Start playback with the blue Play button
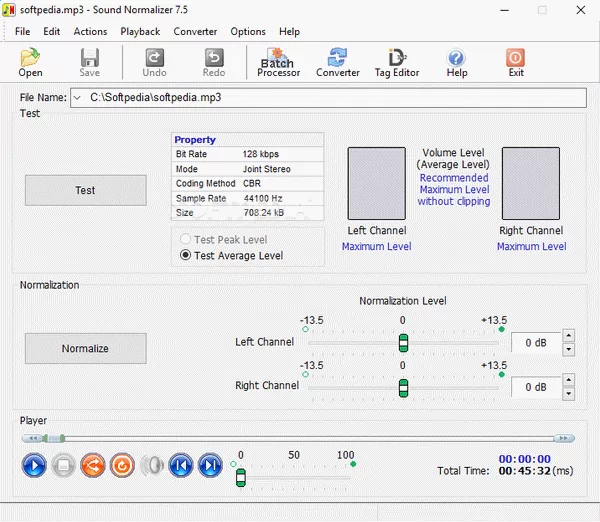600x522 pixels. [x=34, y=465]
